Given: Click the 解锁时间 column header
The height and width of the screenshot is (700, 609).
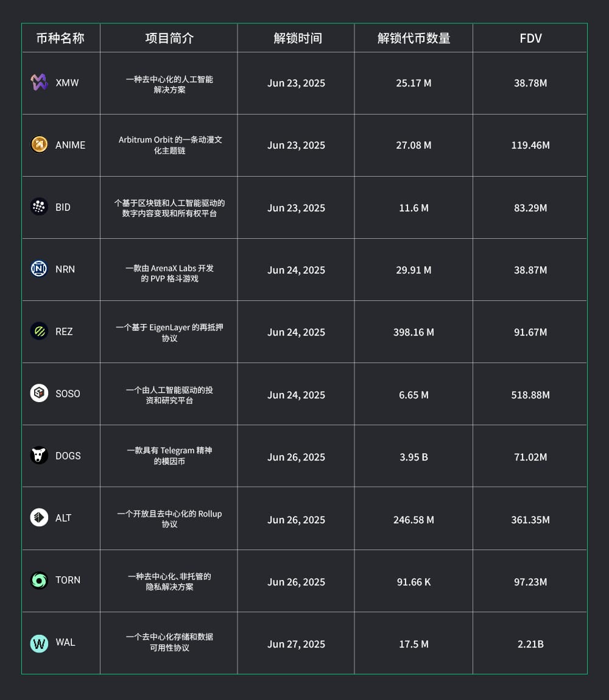Looking at the screenshot, I should (x=298, y=38).
